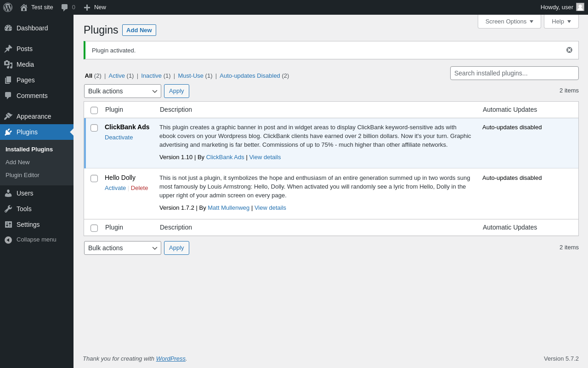
Task: Click the top "2 items" count
Action: [569, 91]
